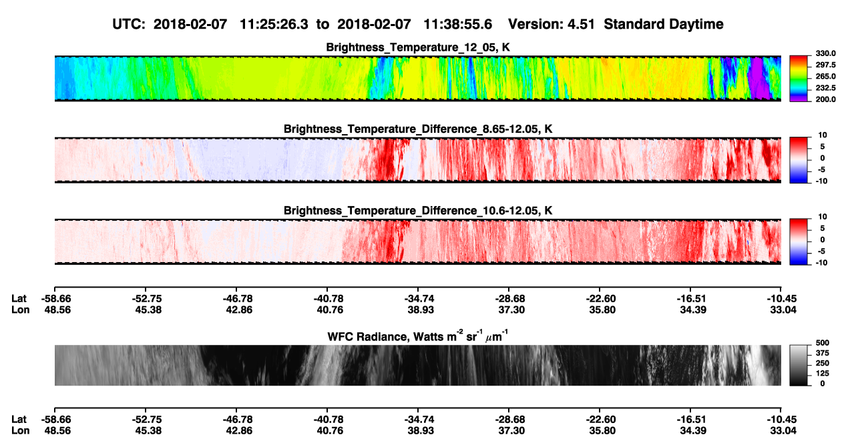The width and height of the screenshot is (868, 445).
Task: Click the UTC: label in the header
Action: tap(130, 24)
